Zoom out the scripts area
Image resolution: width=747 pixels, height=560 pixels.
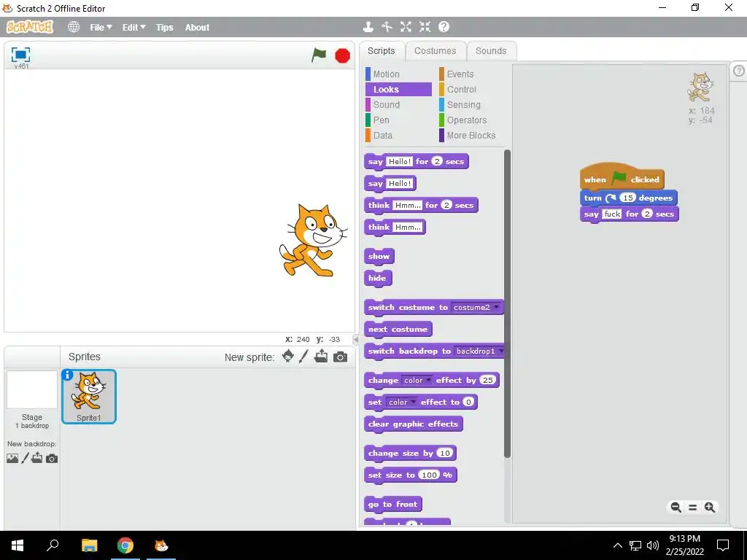(676, 507)
